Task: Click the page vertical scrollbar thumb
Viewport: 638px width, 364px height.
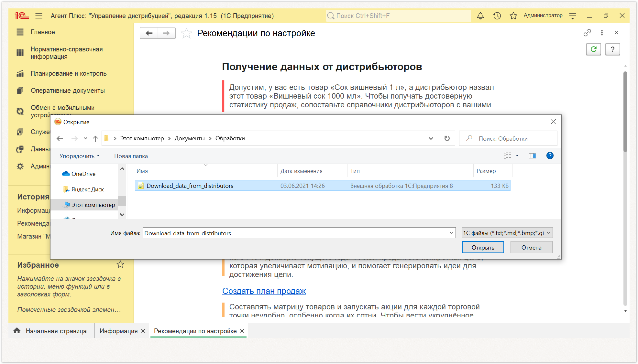Action: [x=625, y=112]
